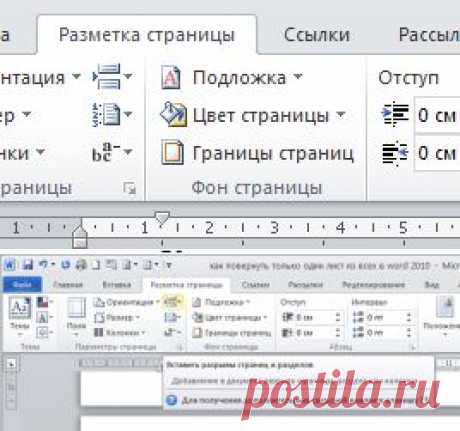Click the left indent icon under large Отступ
460x431 pixels.
click(x=395, y=114)
